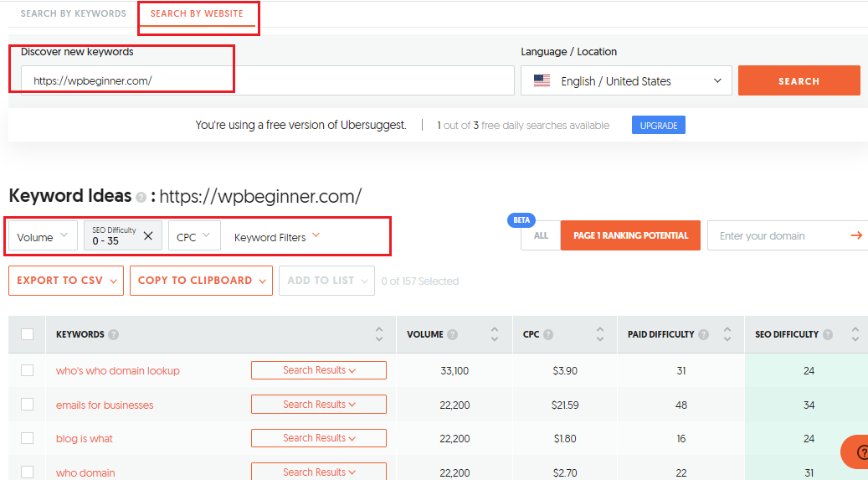The width and height of the screenshot is (868, 480).
Task: Expand Search Results for emails for businesses
Action: (319, 405)
